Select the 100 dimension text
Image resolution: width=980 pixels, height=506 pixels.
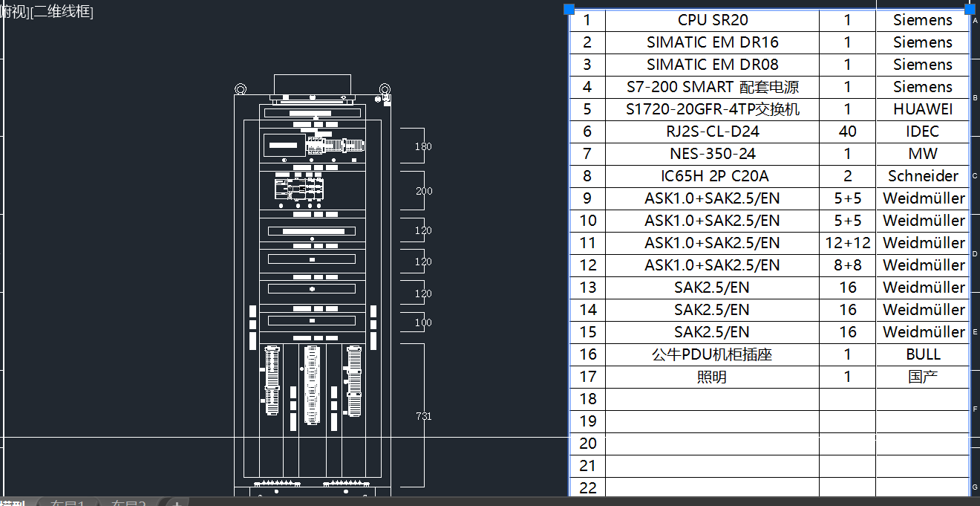[423, 322]
